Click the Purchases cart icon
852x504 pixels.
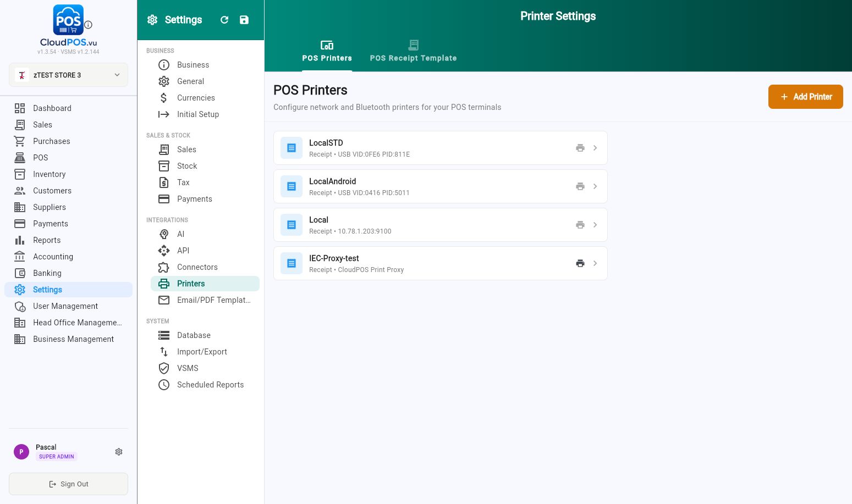point(20,141)
